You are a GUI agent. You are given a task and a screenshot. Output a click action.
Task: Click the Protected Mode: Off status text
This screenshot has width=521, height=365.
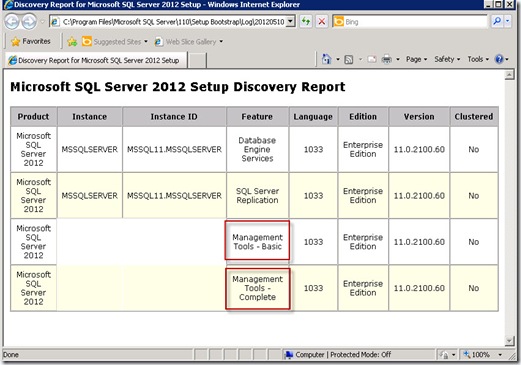click(361, 355)
